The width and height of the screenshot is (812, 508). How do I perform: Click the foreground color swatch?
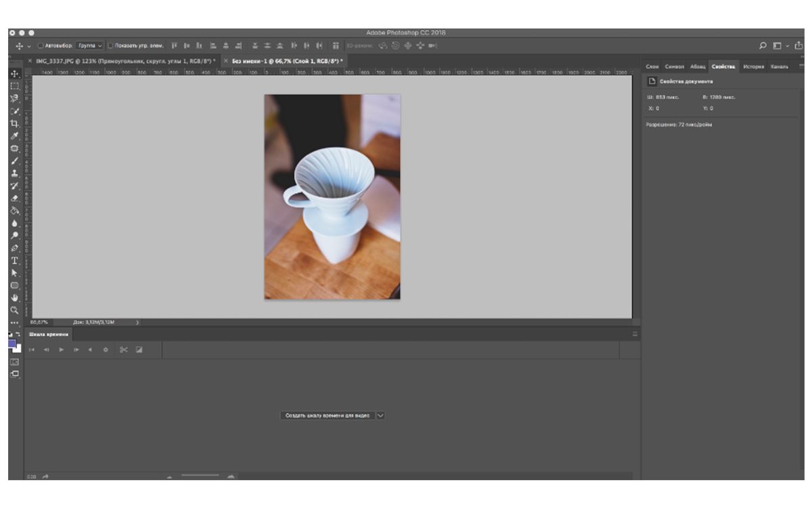[12, 343]
